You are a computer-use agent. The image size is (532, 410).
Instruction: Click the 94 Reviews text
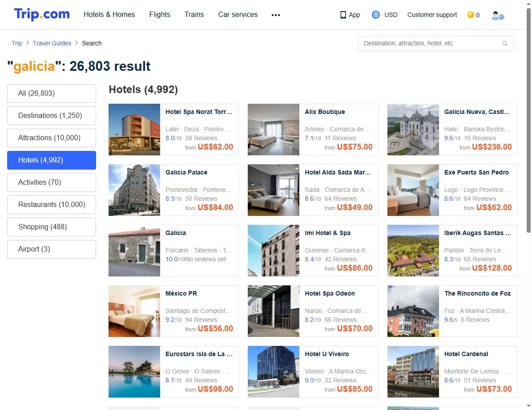pyautogui.click(x=201, y=320)
